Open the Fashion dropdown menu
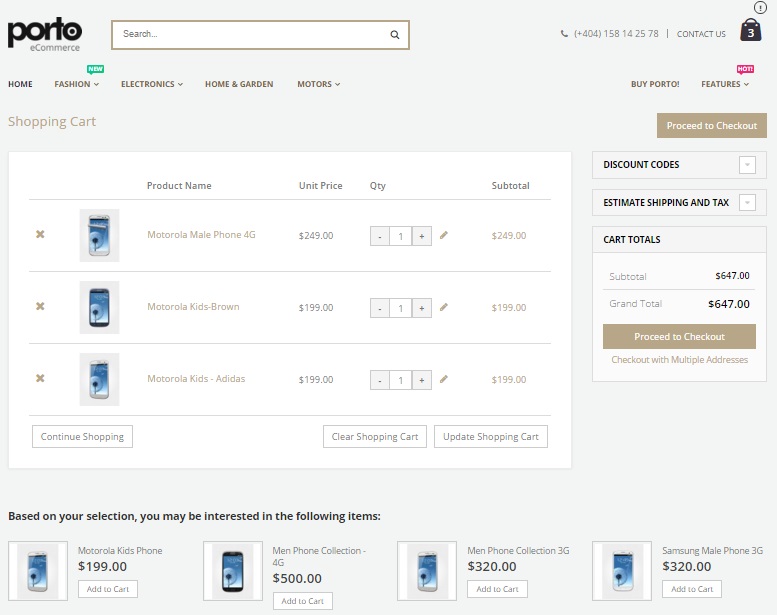Viewport: 777px width, 615px height. (76, 85)
